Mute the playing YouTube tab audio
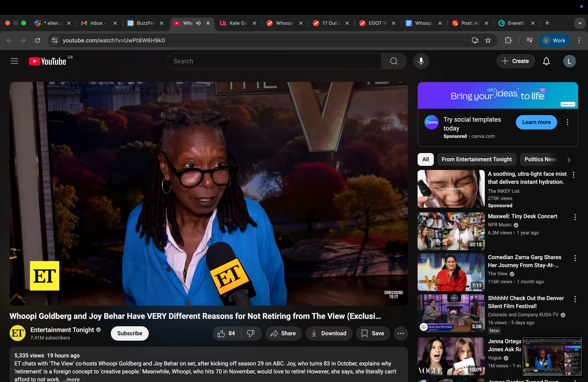The height and width of the screenshot is (382, 588). tap(198, 23)
